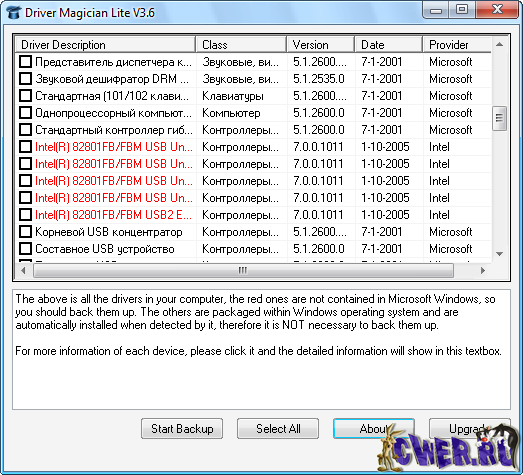Click the Компьютер class cell

tap(231, 113)
